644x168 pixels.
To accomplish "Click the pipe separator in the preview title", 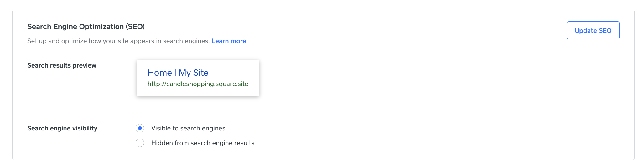I will (x=175, y=73).
